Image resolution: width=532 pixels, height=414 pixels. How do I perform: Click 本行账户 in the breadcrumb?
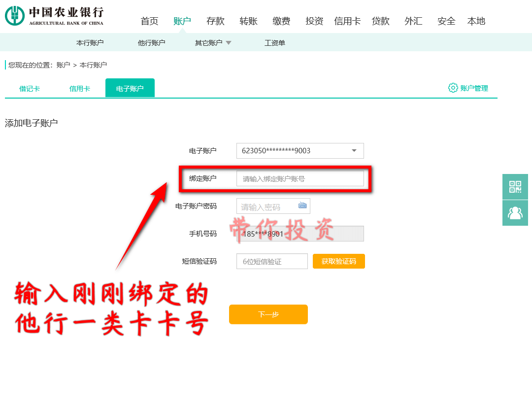click(x=93, y=65)
